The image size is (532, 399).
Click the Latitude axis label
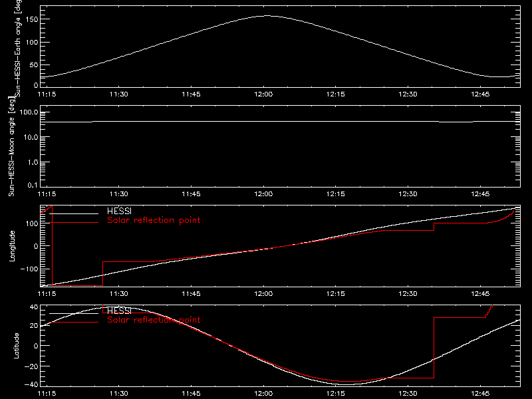coord(16,346)
